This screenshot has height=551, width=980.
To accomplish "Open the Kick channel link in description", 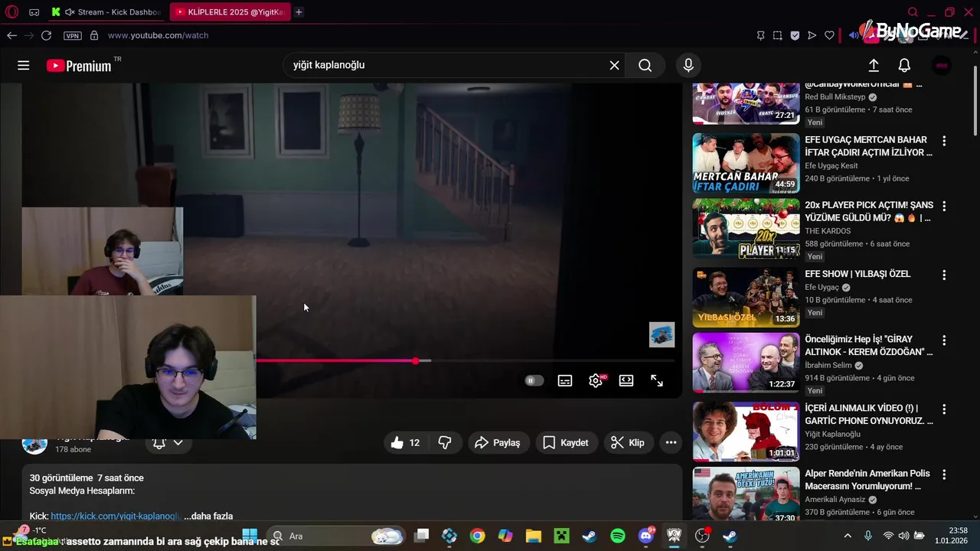I will pyautogui.click(x=116, y=517).
